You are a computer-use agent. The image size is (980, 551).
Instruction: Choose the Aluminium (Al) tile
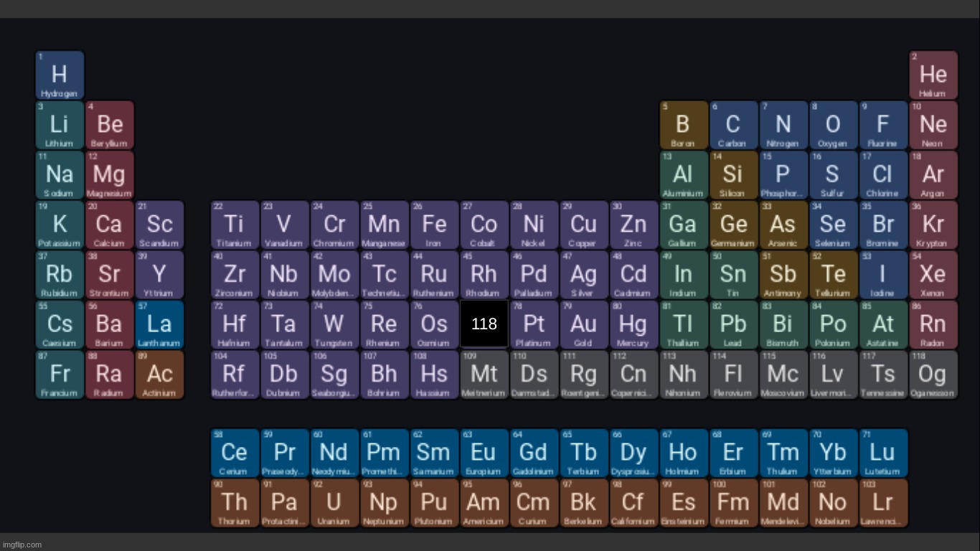click(x=684, y=174)
